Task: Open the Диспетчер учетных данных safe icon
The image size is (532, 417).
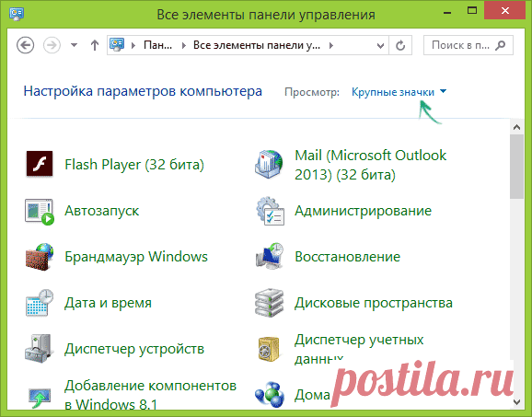Action: [x=269, y=349]
